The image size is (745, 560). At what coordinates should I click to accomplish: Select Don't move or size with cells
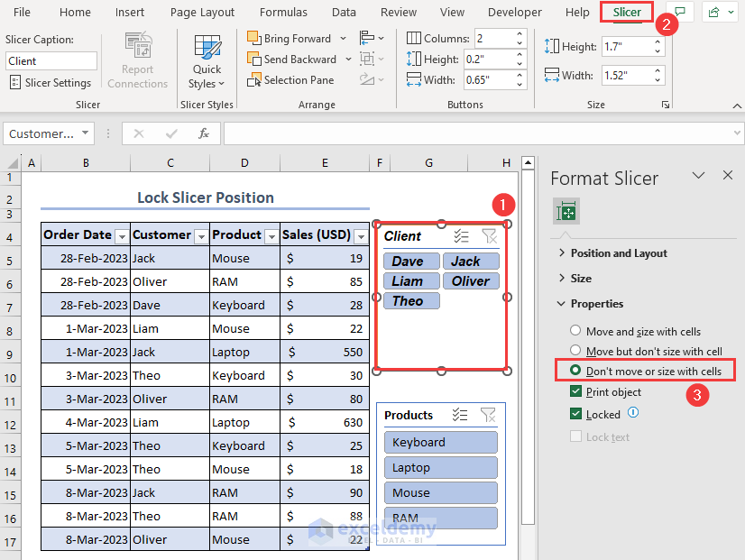coord(575,370)
